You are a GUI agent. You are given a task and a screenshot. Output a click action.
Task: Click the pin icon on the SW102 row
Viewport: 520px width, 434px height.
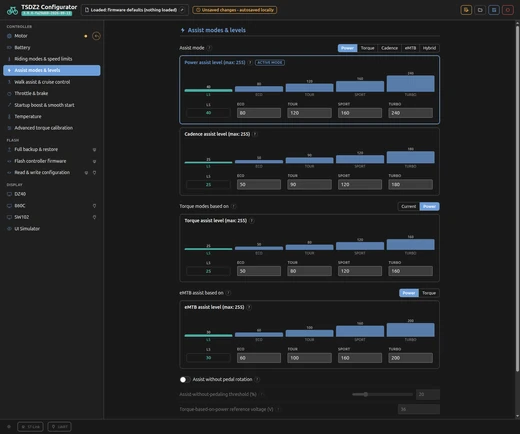coord(94,217)
